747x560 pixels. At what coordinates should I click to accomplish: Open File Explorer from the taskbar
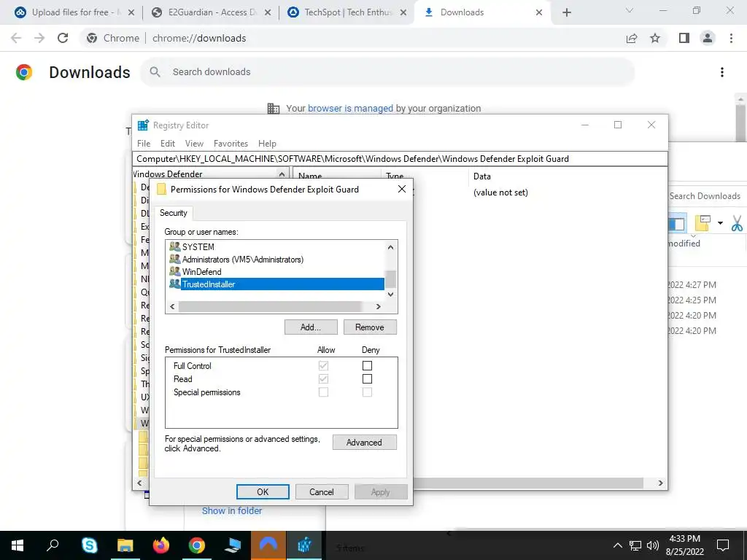125,545
